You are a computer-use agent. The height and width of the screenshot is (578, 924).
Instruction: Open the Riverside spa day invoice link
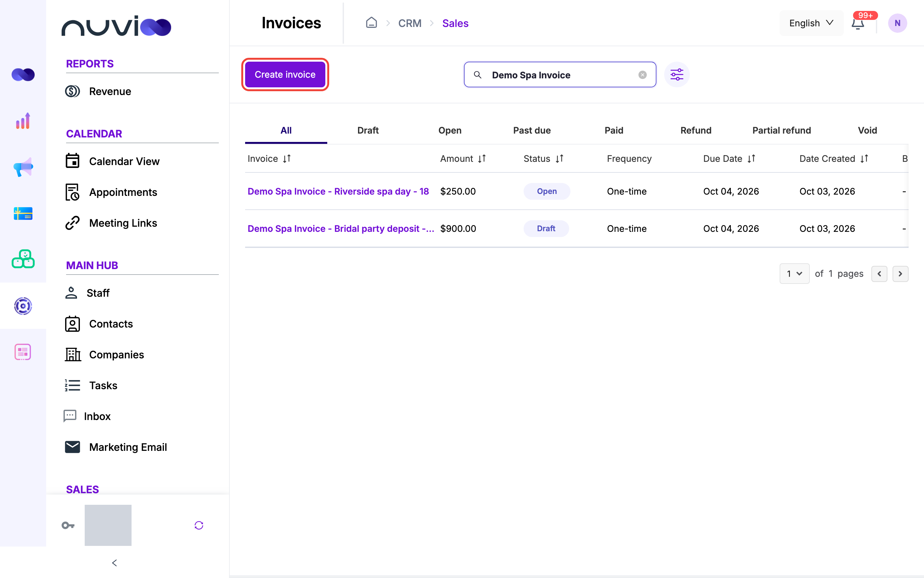coord(338,191)
